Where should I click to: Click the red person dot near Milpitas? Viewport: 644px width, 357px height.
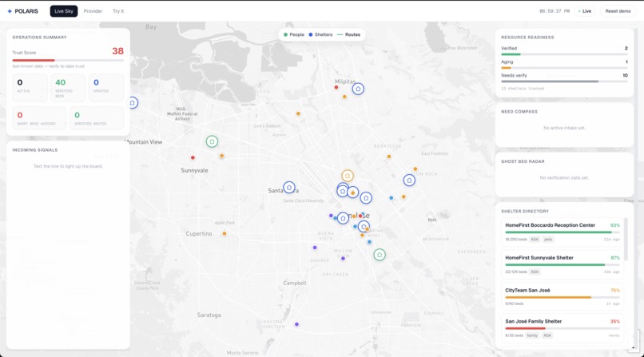click(336, 87)
